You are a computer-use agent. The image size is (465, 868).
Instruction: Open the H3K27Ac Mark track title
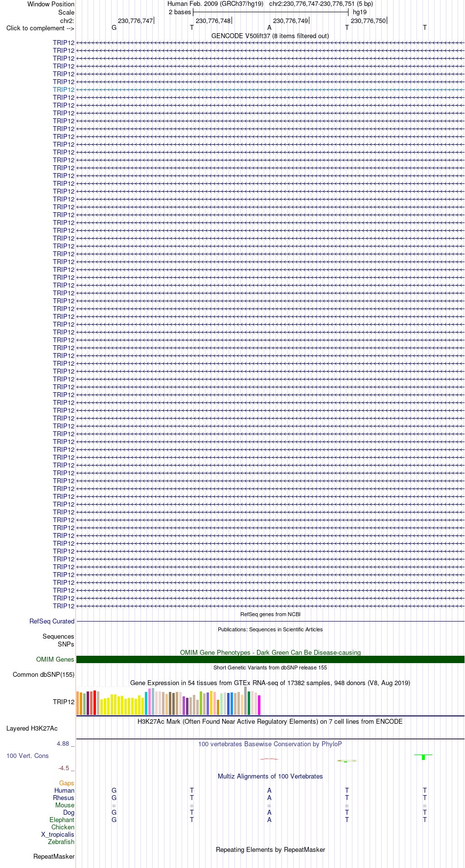270,722
